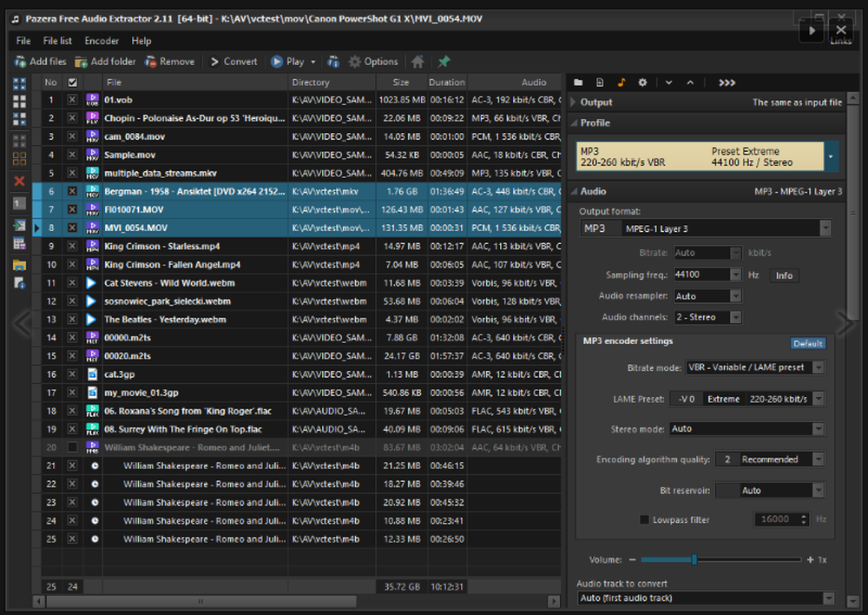Toggle checkbox for cam_0084.mov row

coord(73,136)
